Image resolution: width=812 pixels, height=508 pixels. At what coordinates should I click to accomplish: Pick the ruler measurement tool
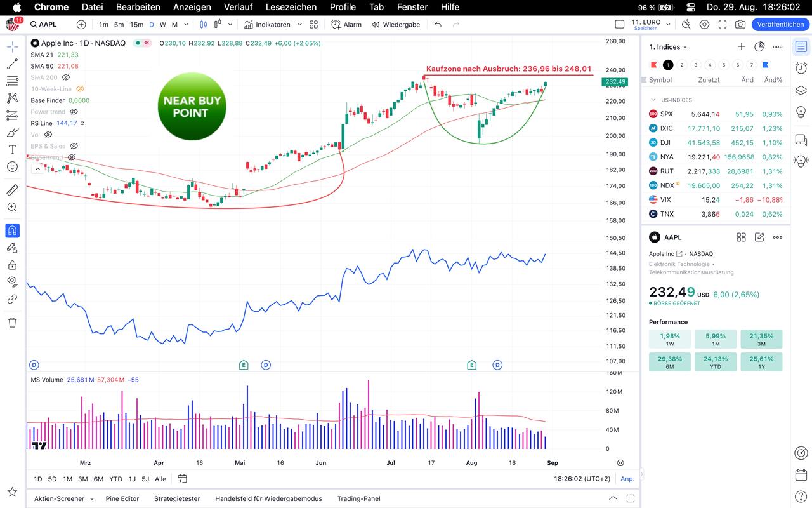[x=12, y=190]
